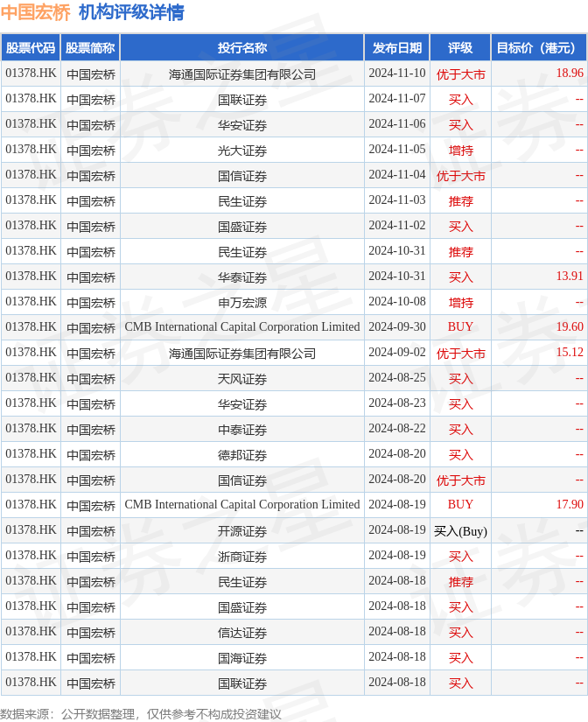Click the 机构评级详情 heading
Viewport: 588px width, 722px height.
[131, 12]
